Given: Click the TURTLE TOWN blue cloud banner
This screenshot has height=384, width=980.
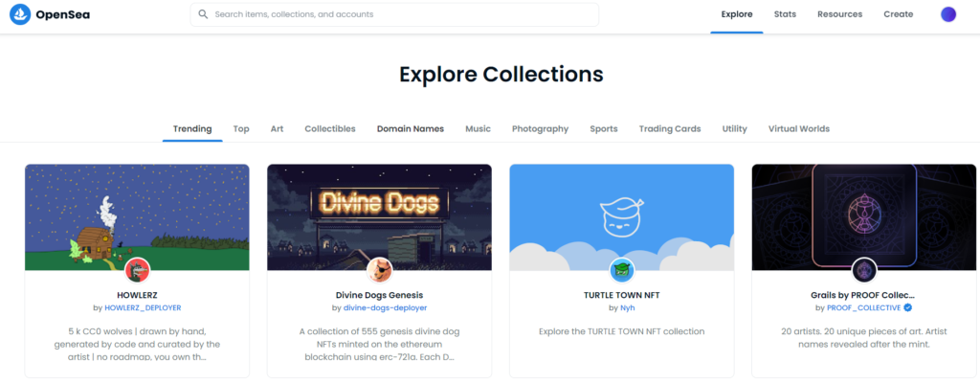Looking at the screenshot, I should click(622, 217).
